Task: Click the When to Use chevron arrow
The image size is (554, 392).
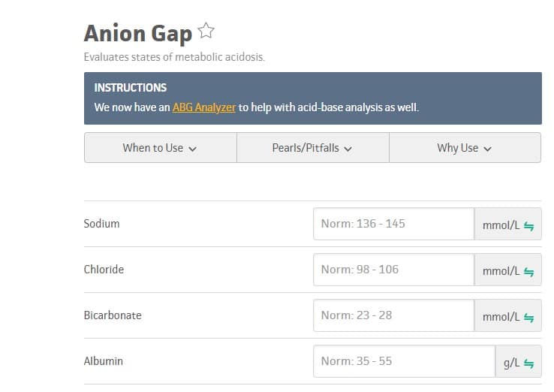Action: pos(193,149)
